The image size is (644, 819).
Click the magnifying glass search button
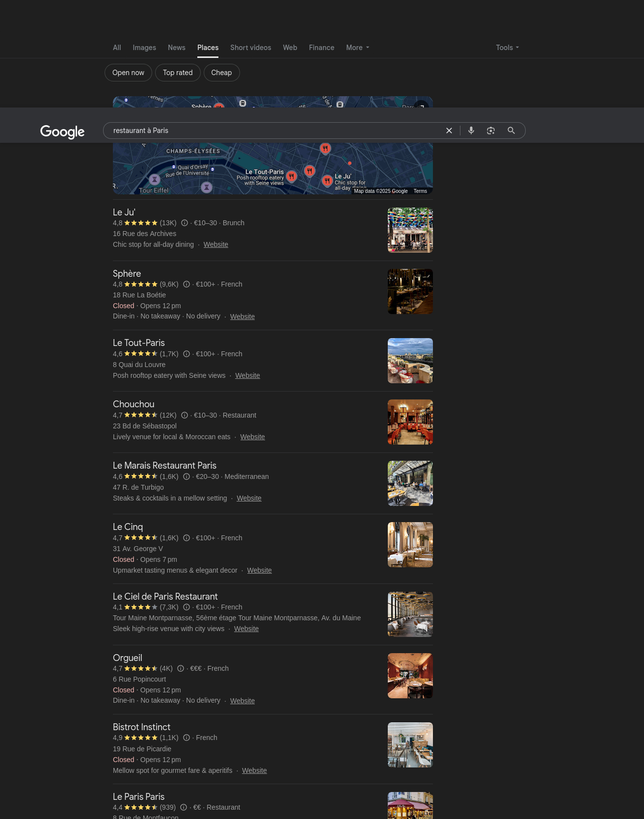point(511,131)
